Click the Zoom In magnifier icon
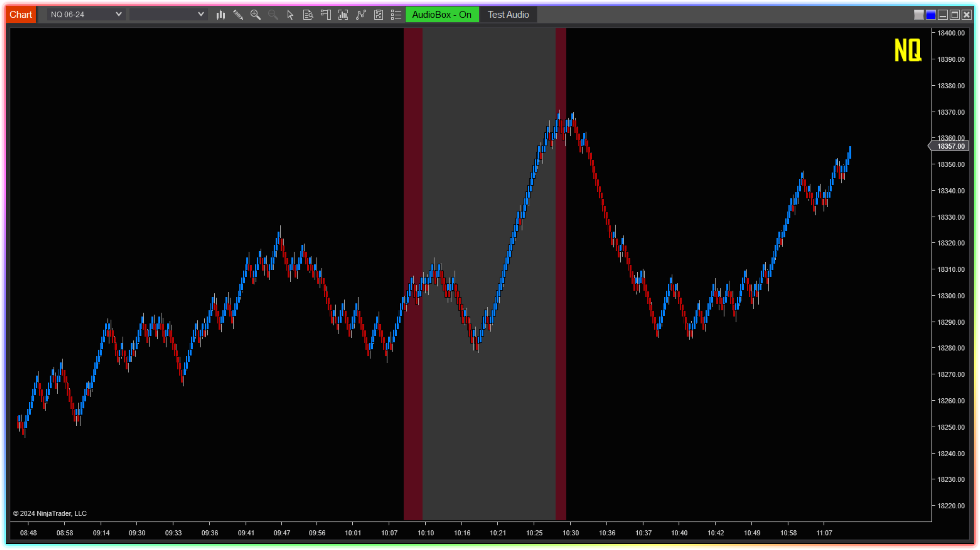This screenshot has width=980, height=550. [x=256, y=15]
